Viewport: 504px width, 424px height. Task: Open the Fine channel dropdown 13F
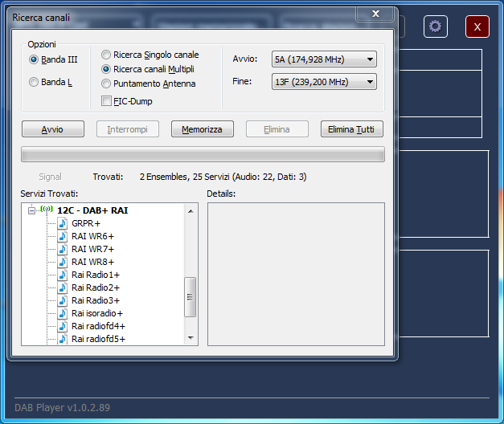[324, 82]
